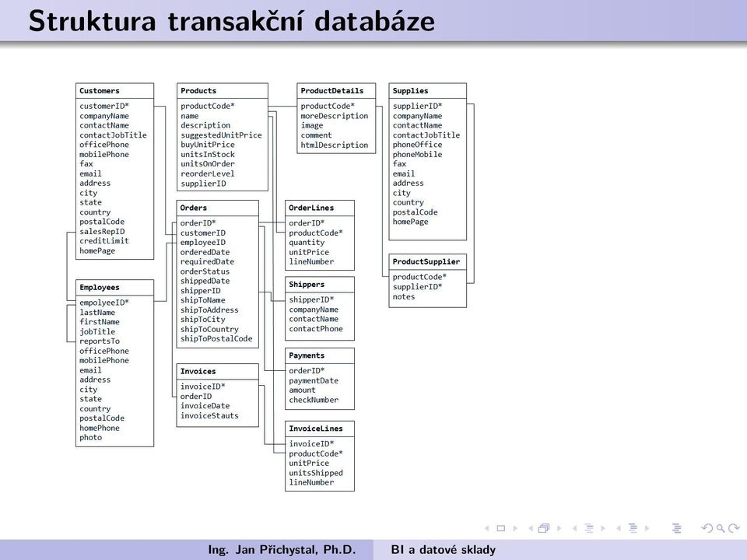Click 'notes' in ProductSupplier table

(x=404, y=296)
